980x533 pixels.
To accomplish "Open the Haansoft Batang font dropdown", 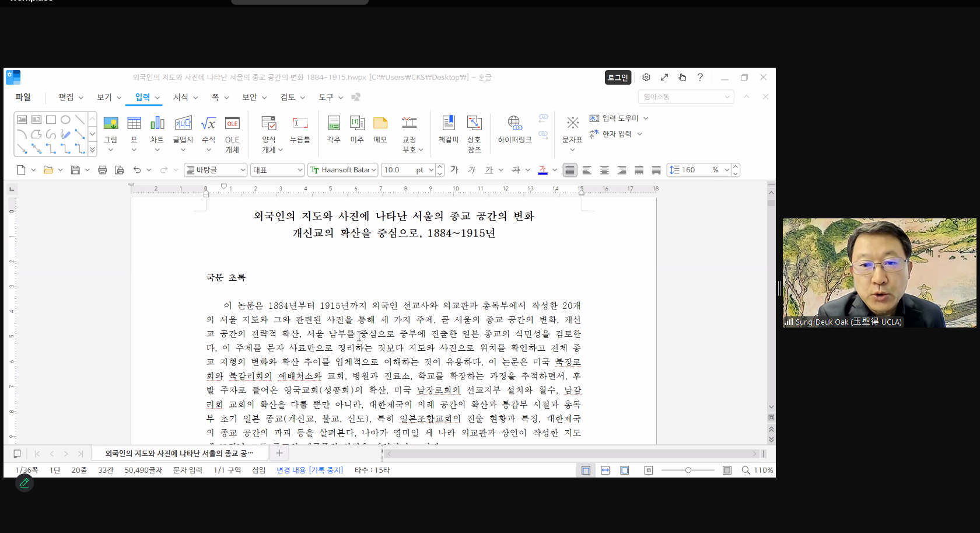I will (343, 170).
